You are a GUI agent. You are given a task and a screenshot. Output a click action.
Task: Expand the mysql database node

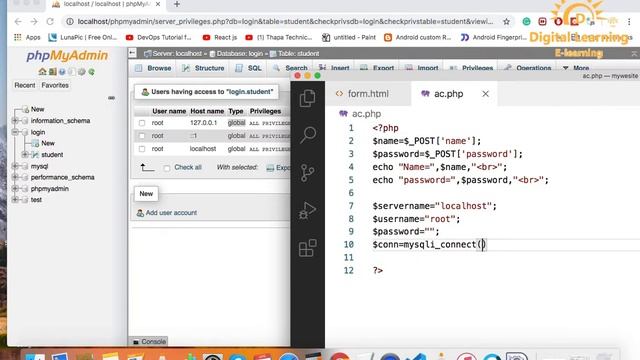click(15, 166)
